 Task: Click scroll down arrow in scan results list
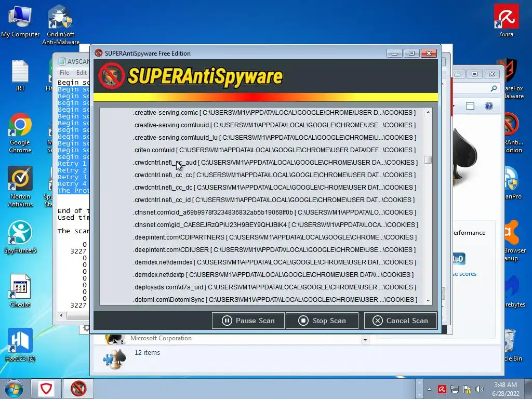pyautogui.click(x=428, y=301)
